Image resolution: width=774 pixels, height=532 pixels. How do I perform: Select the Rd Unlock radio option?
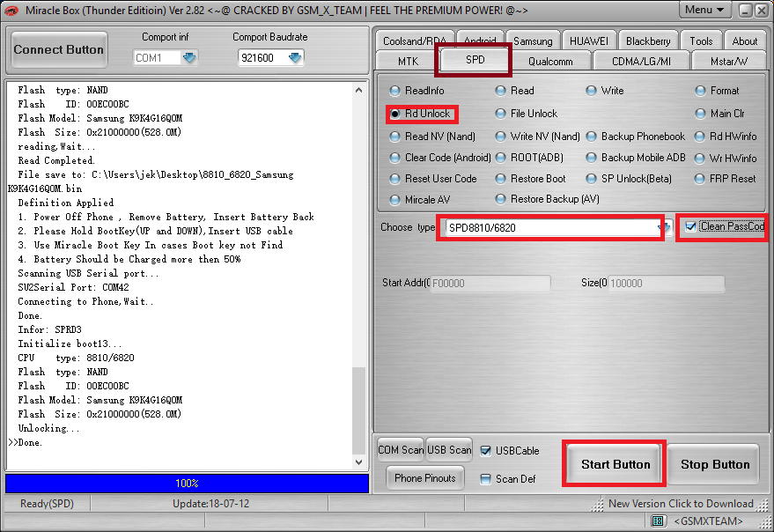(420, 114)
